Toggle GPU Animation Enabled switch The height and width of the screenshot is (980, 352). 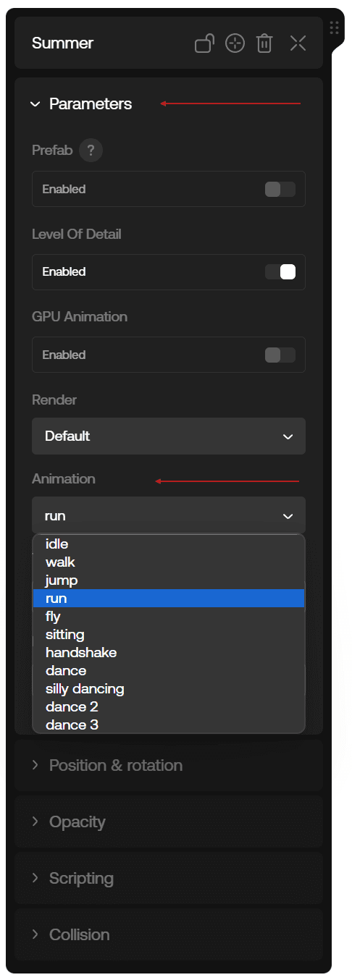[x=280, y=355]
